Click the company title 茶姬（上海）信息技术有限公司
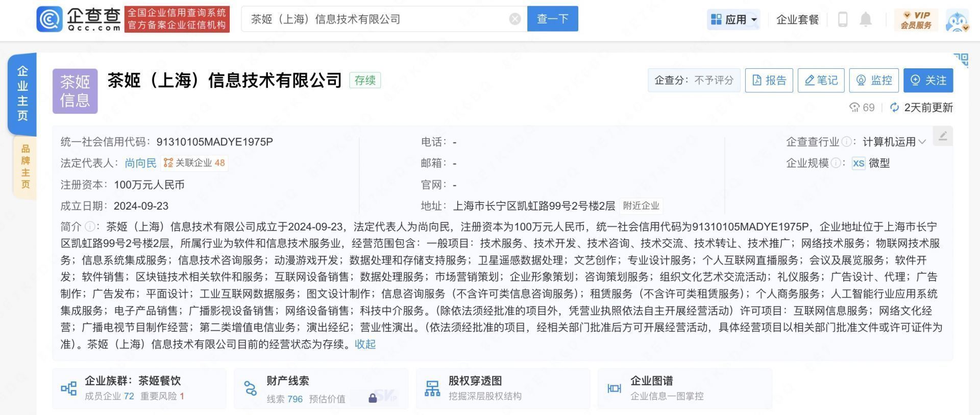 point(224,80)
